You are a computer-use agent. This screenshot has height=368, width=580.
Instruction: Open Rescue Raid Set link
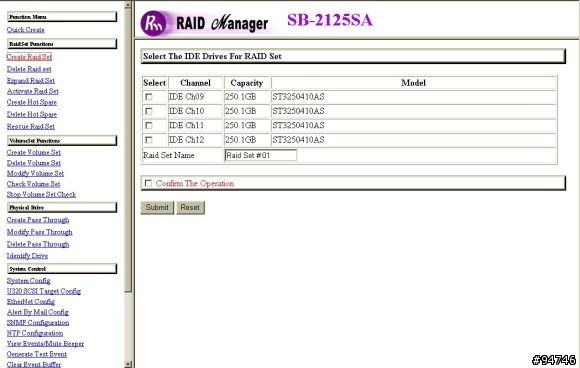pos(31,126)
